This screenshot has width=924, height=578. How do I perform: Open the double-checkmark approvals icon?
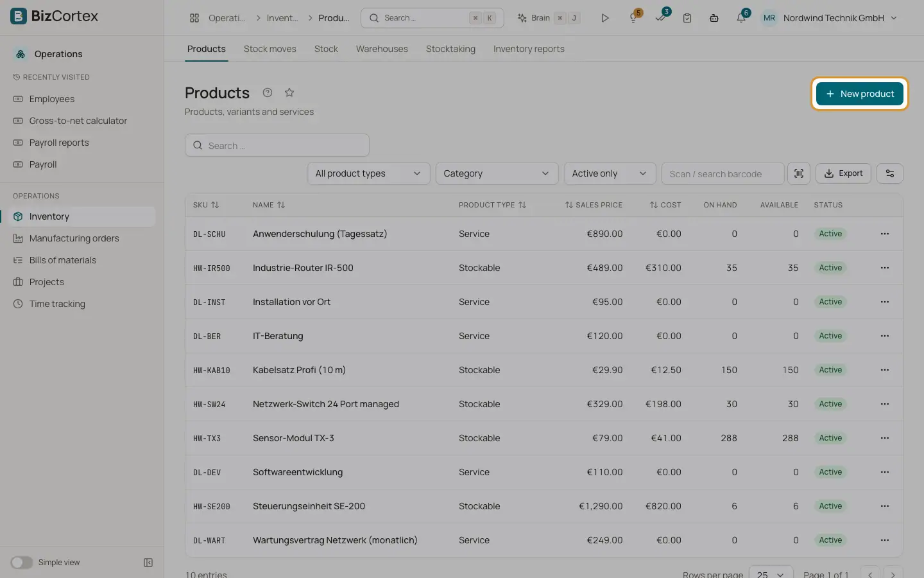tap(660, 18)
